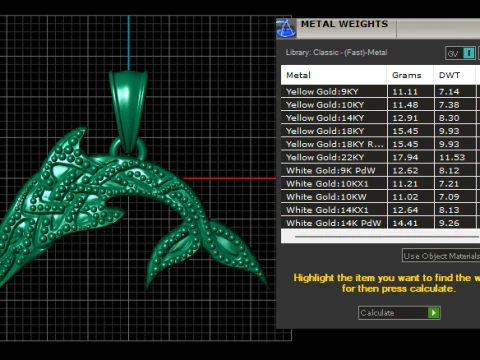Select the White Gold:14KX1 row
Viewport: 480px width, 360px height.
point(380,210)
